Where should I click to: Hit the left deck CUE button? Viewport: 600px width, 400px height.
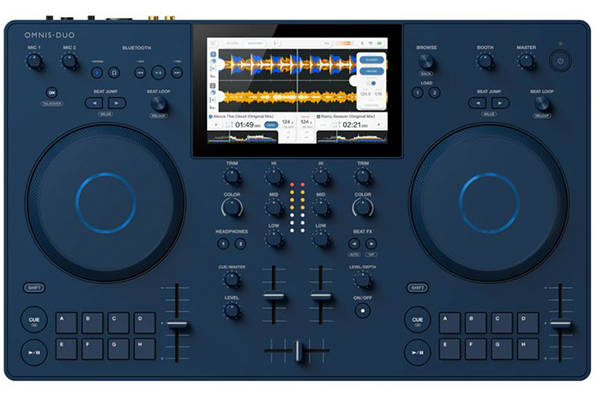click(x=34, y=319)
